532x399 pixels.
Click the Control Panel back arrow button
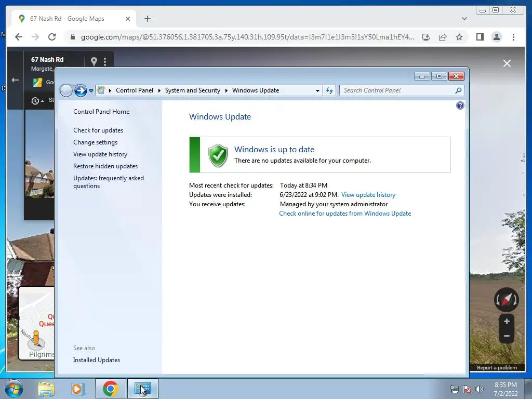(66, 90)
